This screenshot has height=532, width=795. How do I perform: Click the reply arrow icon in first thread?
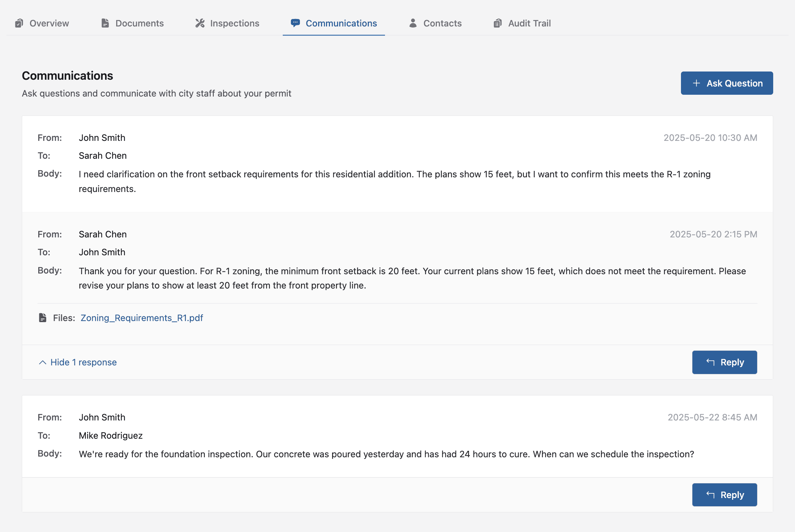[x=710, y=362]
